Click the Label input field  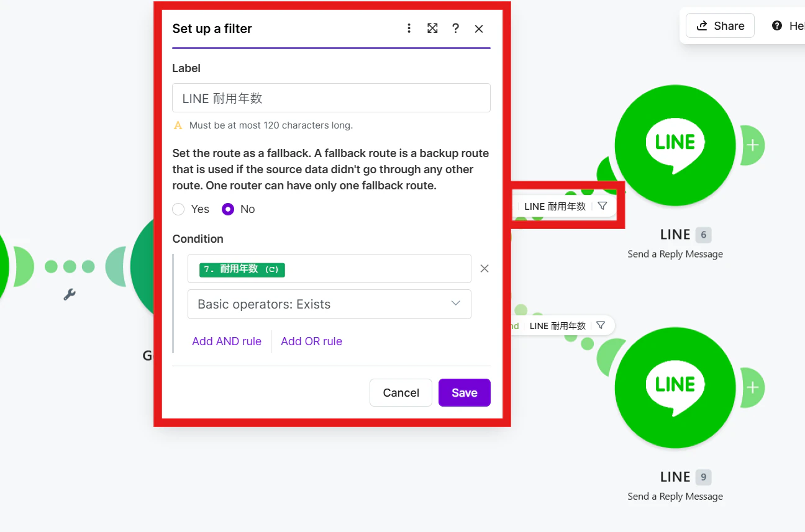[331, 98]
